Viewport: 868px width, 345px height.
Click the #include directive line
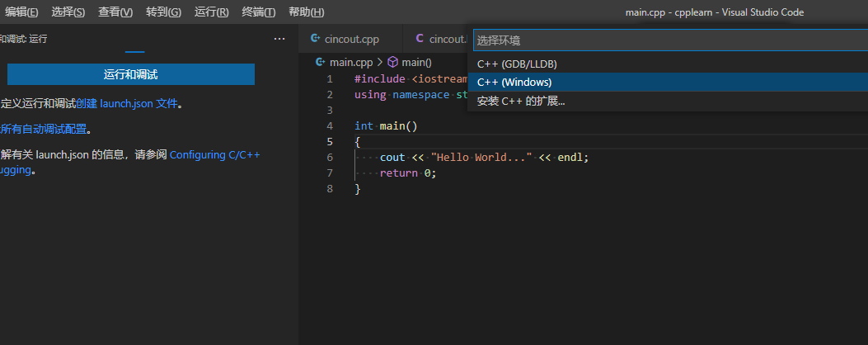click(x=411, y=78)
